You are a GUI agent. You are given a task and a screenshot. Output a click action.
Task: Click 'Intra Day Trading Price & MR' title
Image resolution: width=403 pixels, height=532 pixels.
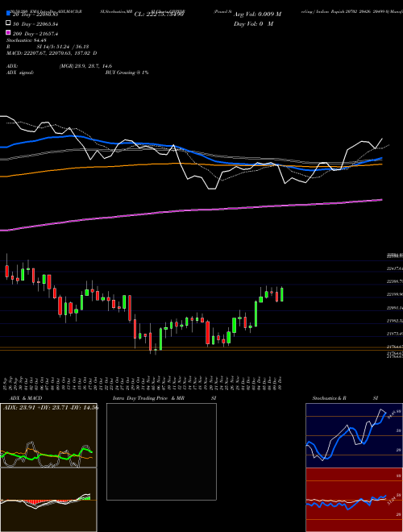pos(148,398)
